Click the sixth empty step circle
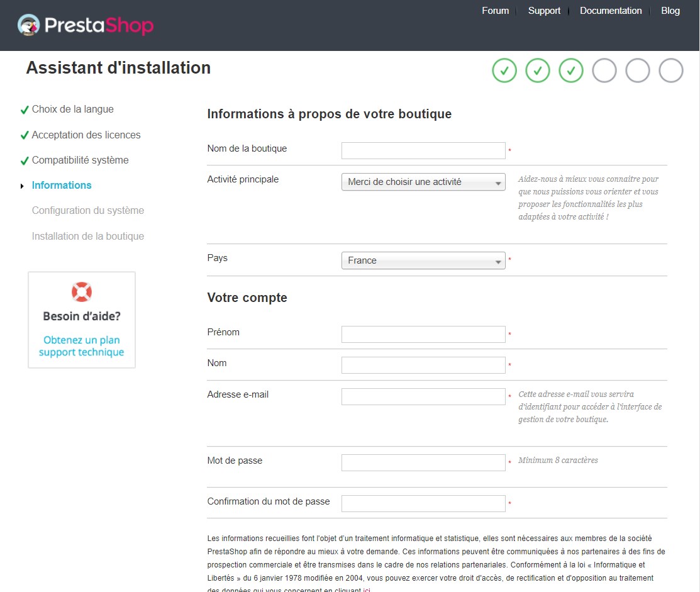 tap(671, 70)
